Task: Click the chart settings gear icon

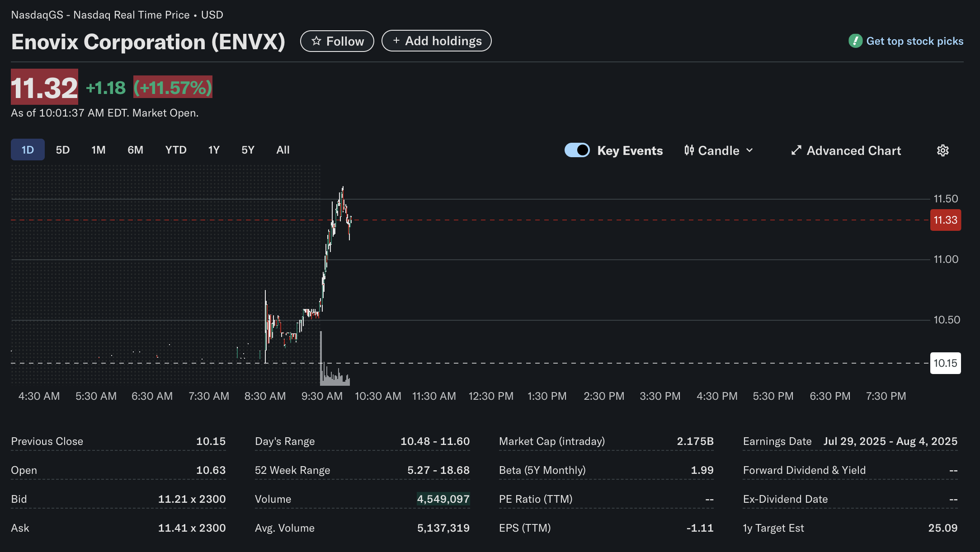Action: pos(942,150)
